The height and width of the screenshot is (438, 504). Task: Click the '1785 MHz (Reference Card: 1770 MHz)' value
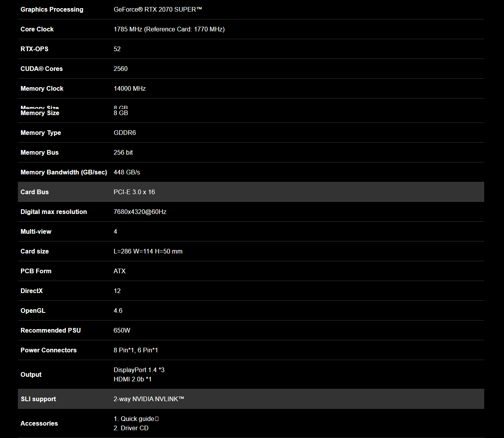click(169, 29)
